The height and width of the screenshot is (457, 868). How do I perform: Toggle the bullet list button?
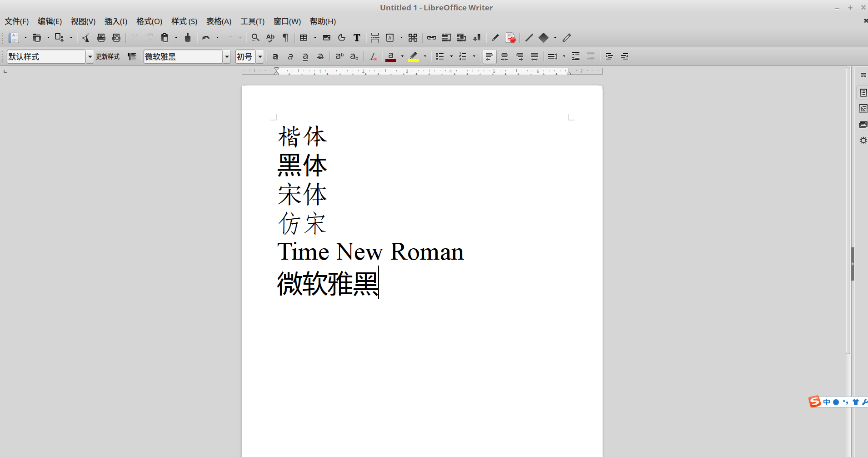pyautogui.click(x=440, y=56)
